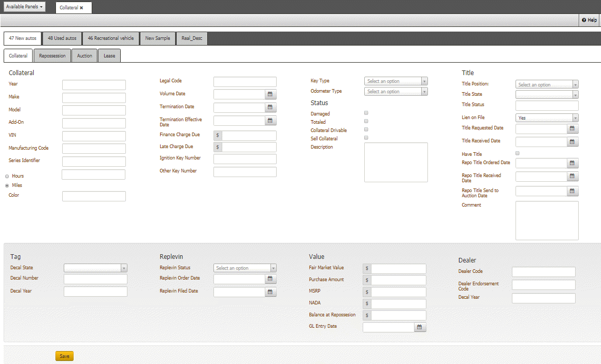Screen dimensions: 601x364
Task: Click the GL Entry Date calendar icon
Action: click(x=419, y=327)
